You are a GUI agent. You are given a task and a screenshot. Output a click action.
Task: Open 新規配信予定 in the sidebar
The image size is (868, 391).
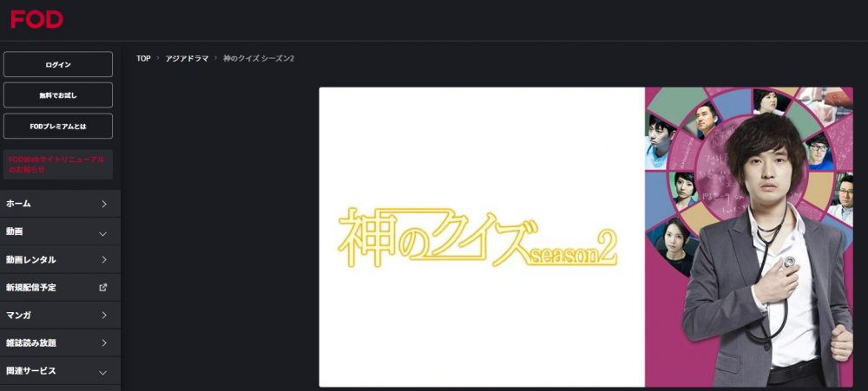click(x=60, y=287)
